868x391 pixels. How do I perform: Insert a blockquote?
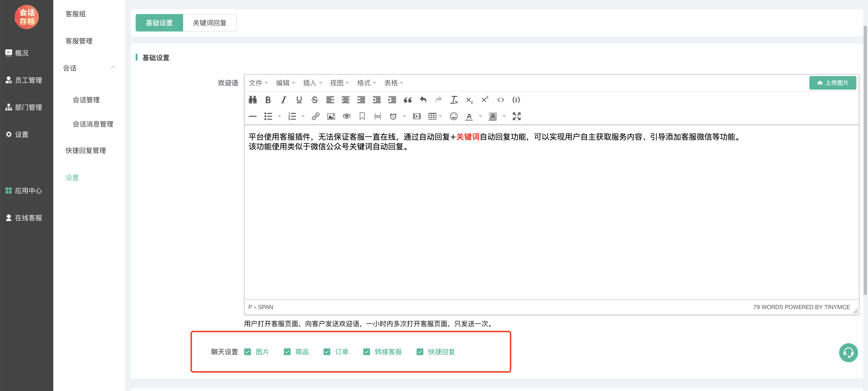407,100
